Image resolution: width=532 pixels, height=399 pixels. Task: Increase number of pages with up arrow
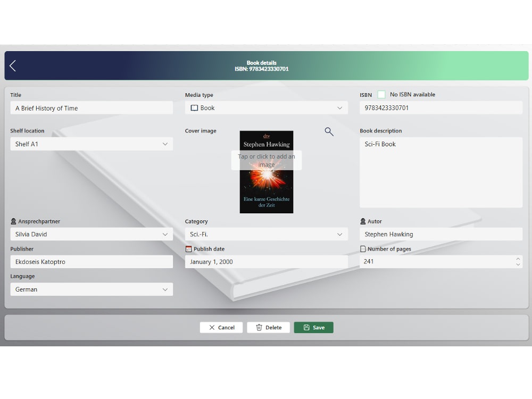coord(518,259)
